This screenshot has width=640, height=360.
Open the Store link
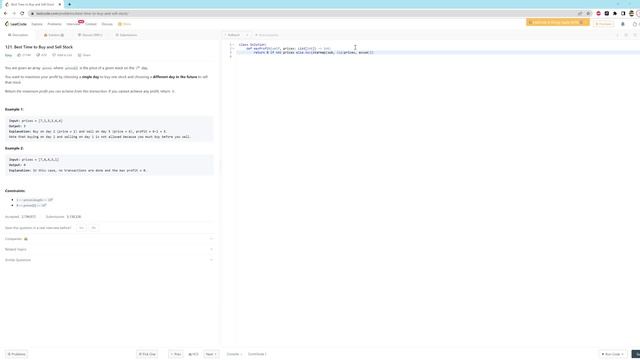tap(124, 24)
